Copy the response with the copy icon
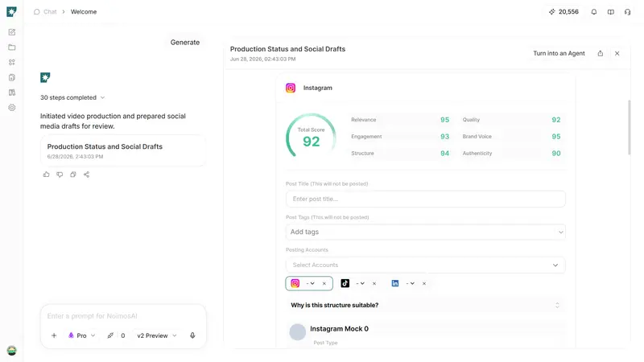 tap(73, 175)
